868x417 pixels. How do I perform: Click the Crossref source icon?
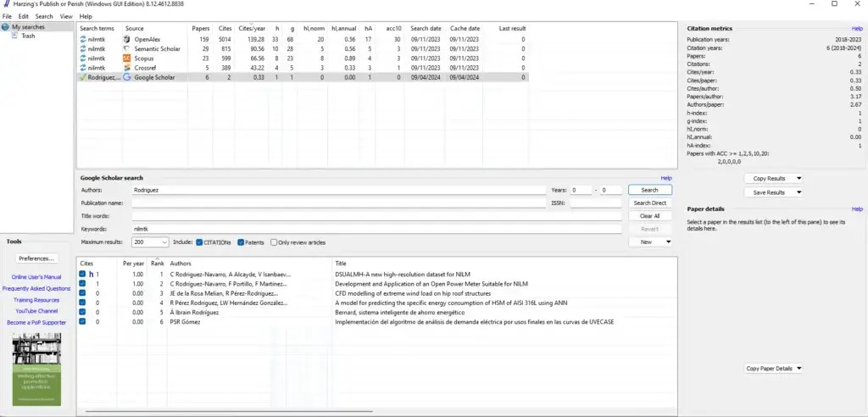coord(128,67)
